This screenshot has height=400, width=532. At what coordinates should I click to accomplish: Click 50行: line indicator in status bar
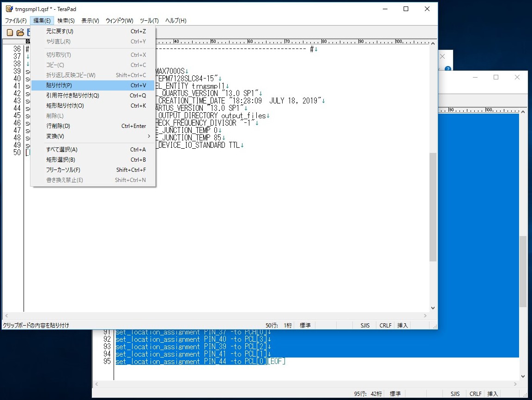pos(272,325)
